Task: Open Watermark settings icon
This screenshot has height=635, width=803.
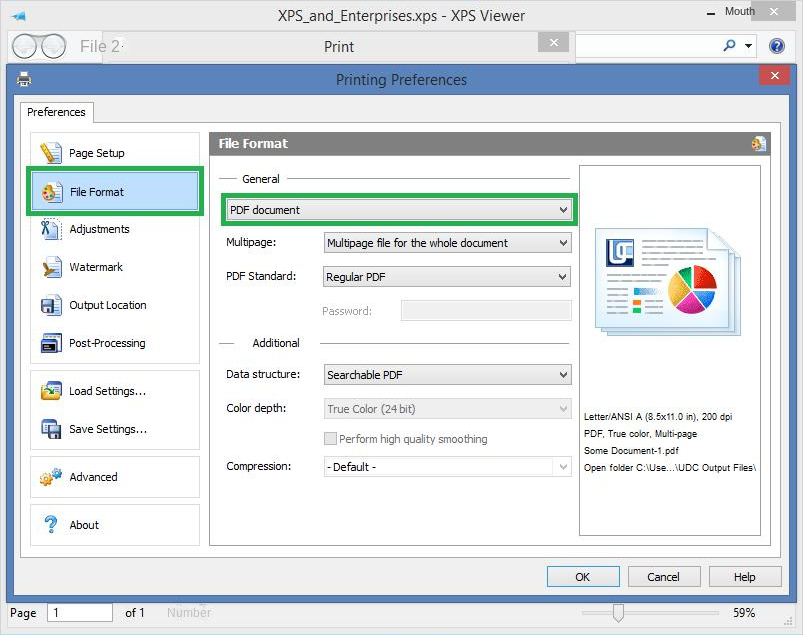Action: 51,267
